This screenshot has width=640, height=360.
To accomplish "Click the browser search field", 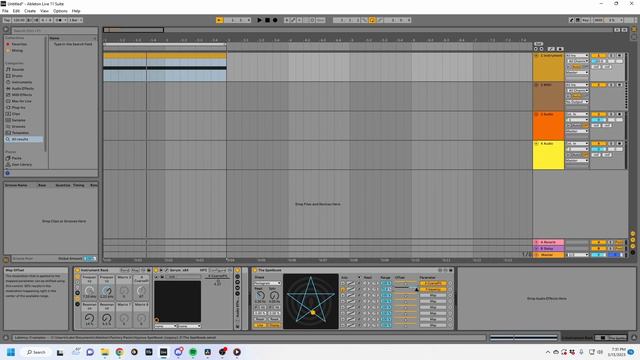I will tap(54, 31).
